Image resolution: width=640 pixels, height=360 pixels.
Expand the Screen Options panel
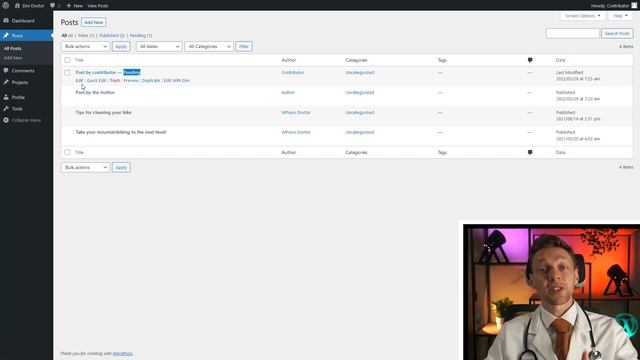[x=582, y=16]
